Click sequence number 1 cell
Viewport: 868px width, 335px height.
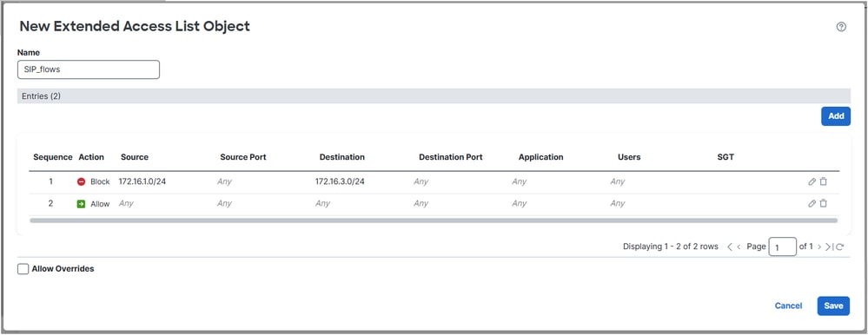[51, 181]
